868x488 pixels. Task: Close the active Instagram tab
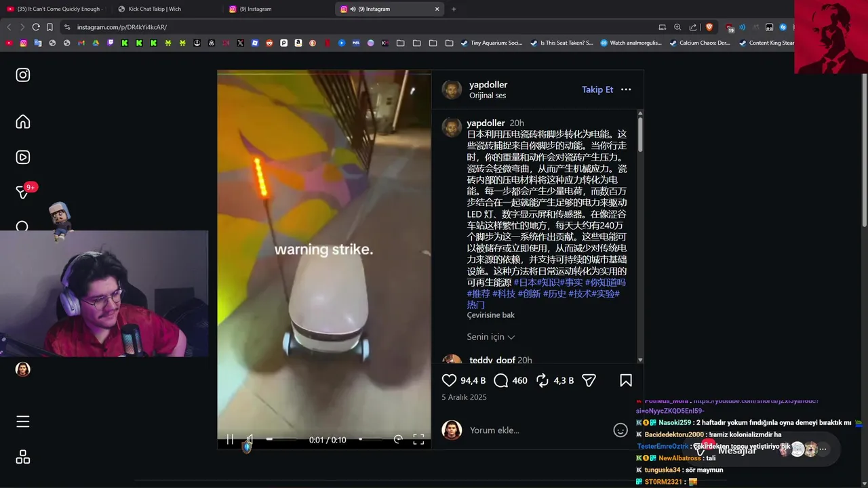[437, 9]
